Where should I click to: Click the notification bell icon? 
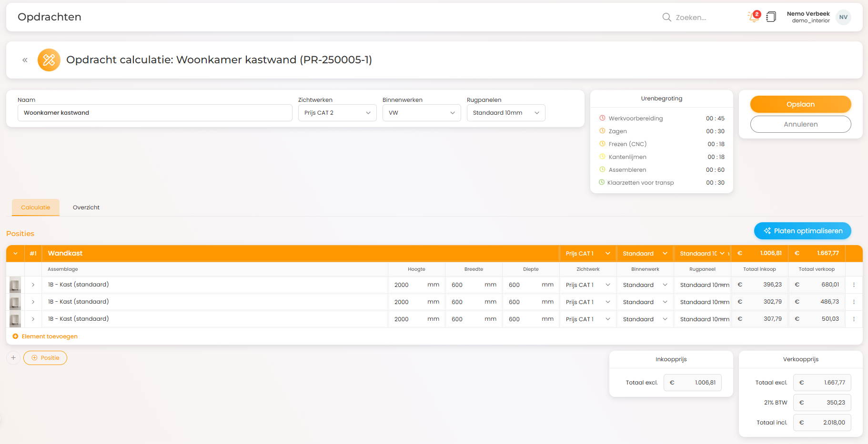(754, 17)
